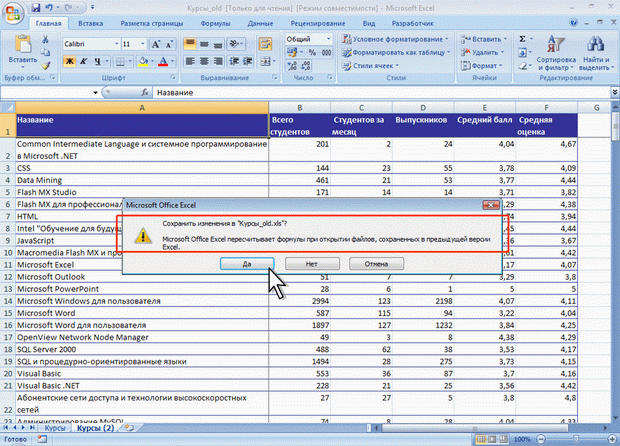
Task: Toggle bold formatting
Action: tap(70, 61)
